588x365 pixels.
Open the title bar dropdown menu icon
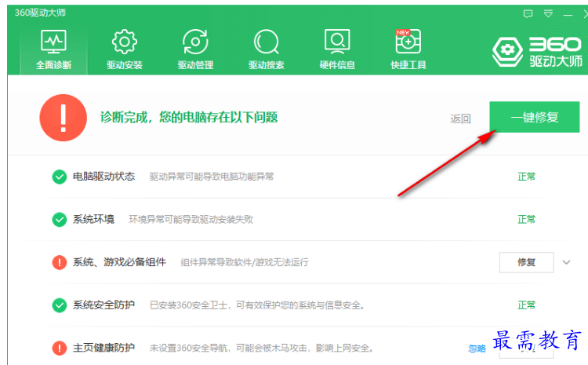click(x=548, y=14)
